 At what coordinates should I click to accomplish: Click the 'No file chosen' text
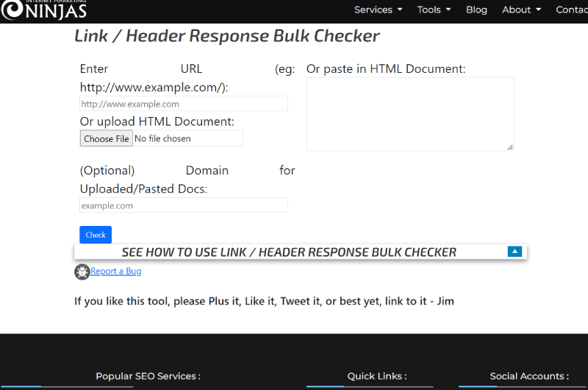(x=162, y=138)
